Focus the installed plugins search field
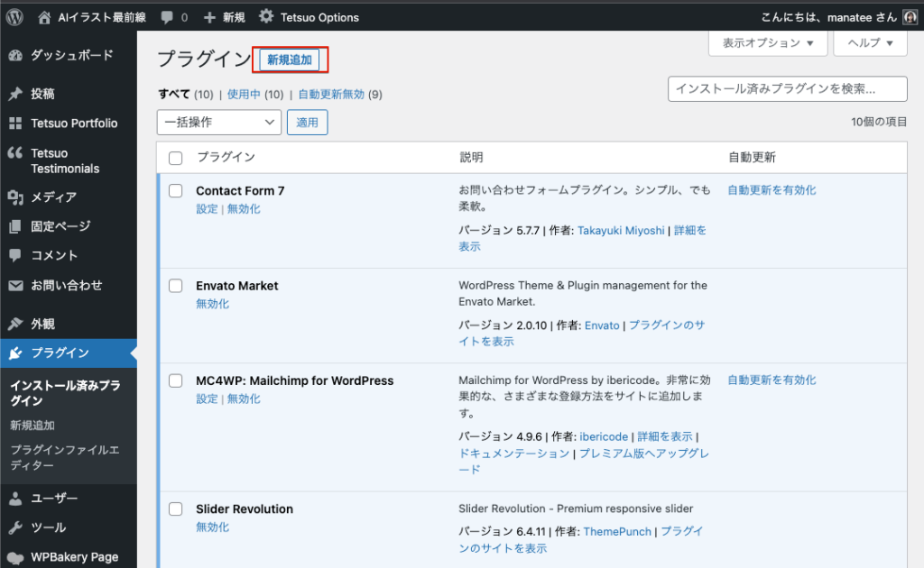Image resolution: width=924 pixels, height=568 pixels. coord(787,88)
